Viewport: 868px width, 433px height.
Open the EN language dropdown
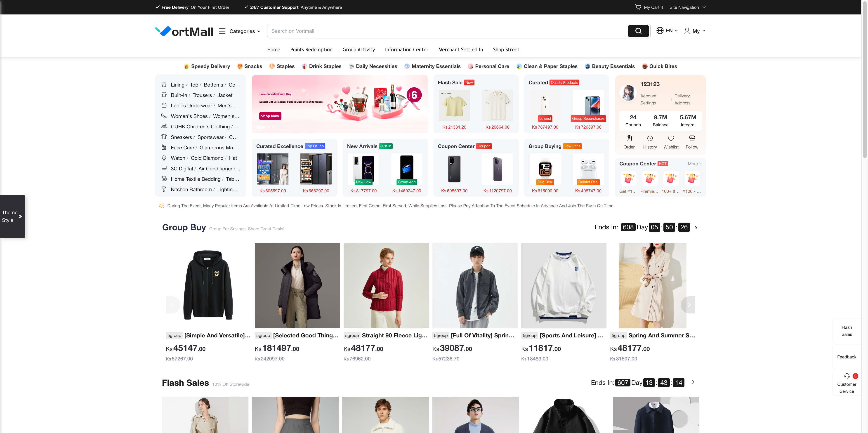(672, 31)
